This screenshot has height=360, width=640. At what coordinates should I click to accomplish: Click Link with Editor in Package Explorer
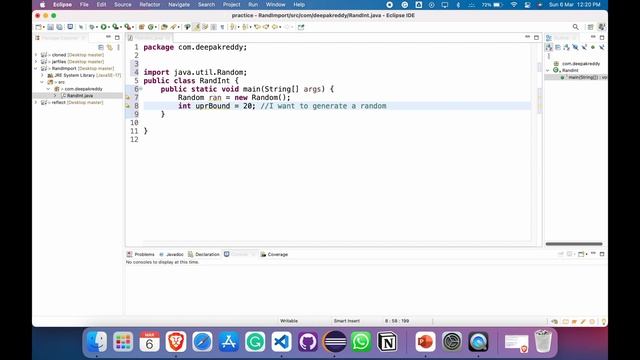[109, 47]
